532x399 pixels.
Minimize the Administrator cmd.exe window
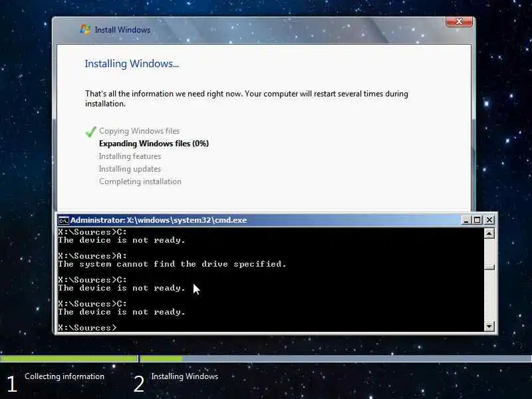tap(466, 220)
